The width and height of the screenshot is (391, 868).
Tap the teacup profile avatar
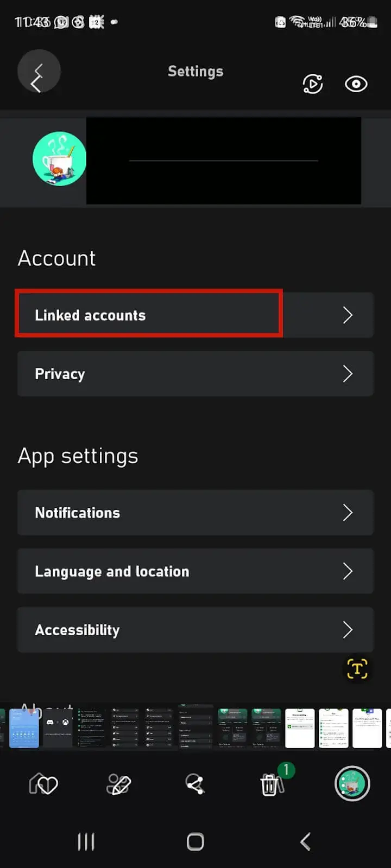(59, 159)
